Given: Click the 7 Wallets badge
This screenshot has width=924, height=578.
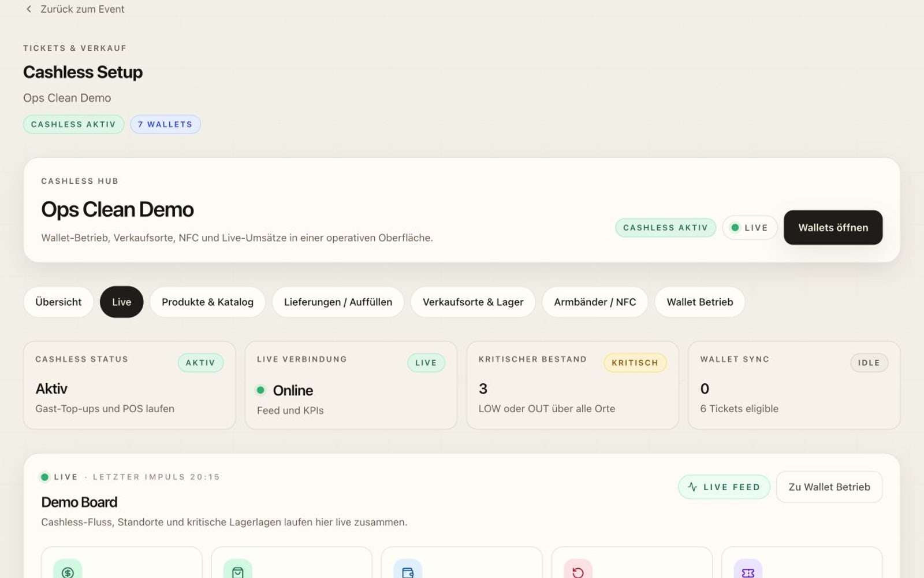Looking at the screenshot, I should [165, 124].
